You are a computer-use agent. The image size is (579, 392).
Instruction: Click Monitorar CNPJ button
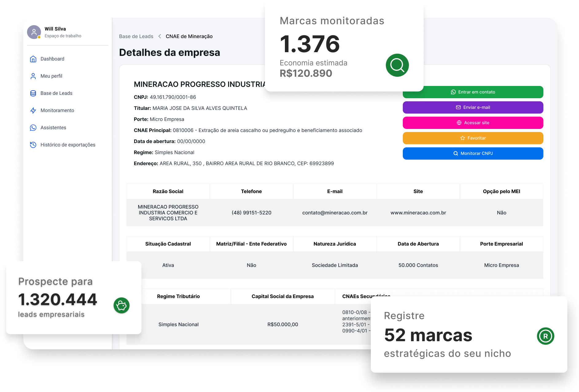pyautogui.click(x=473, y=153)
